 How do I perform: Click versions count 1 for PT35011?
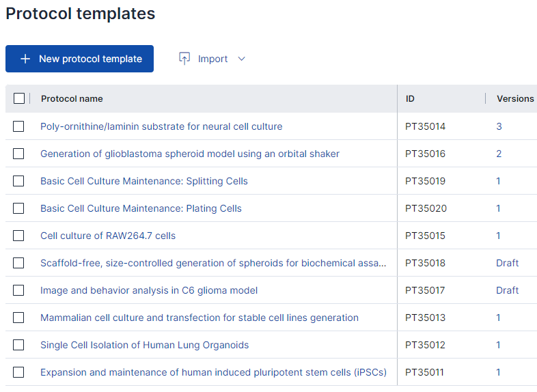(498, 372)
